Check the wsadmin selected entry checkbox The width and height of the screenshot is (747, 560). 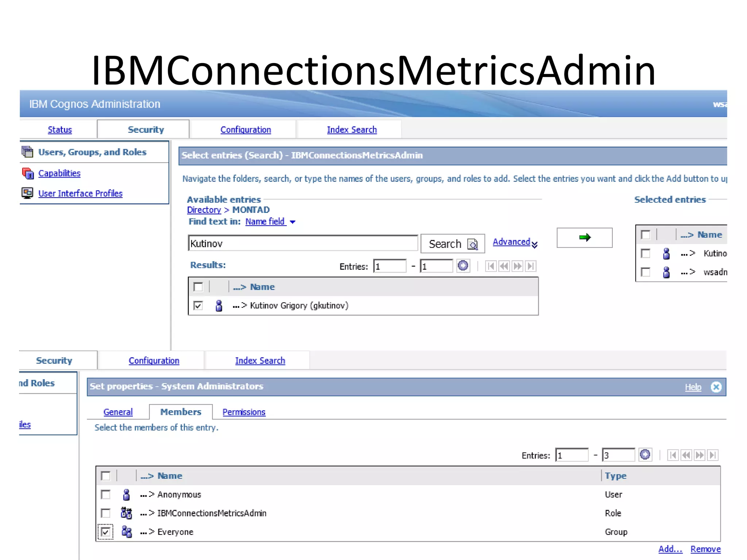point(646,272)
